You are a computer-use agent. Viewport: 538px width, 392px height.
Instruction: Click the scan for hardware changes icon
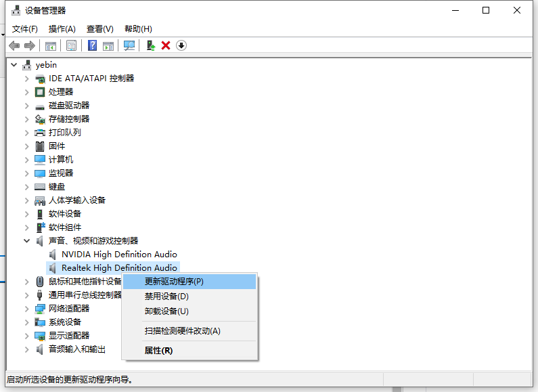point(129,45)
